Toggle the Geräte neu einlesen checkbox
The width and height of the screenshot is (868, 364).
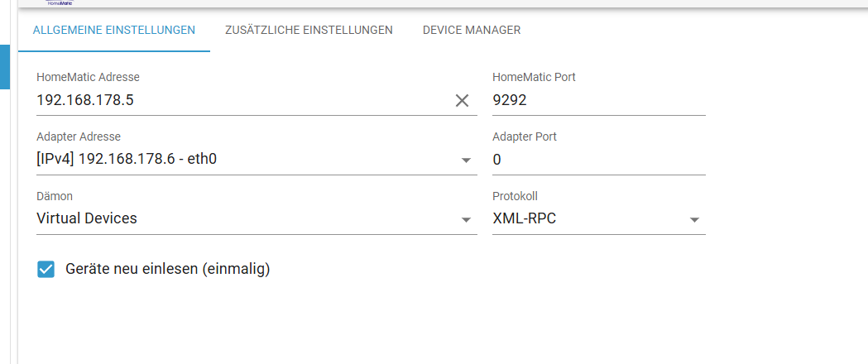point(46,270)
